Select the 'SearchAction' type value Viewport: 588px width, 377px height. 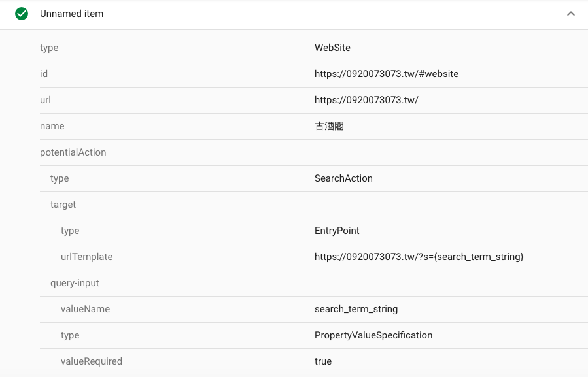pyautogui.click(x=343, y=178)
